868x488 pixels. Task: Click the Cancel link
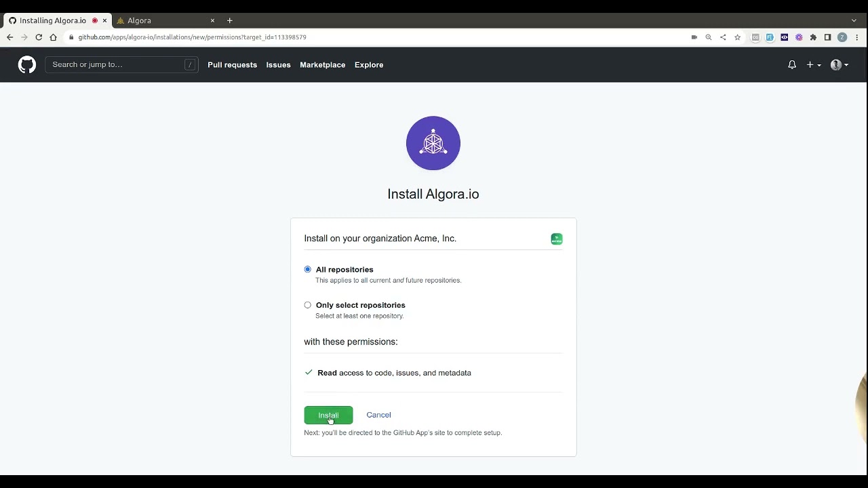pos(378,415)
